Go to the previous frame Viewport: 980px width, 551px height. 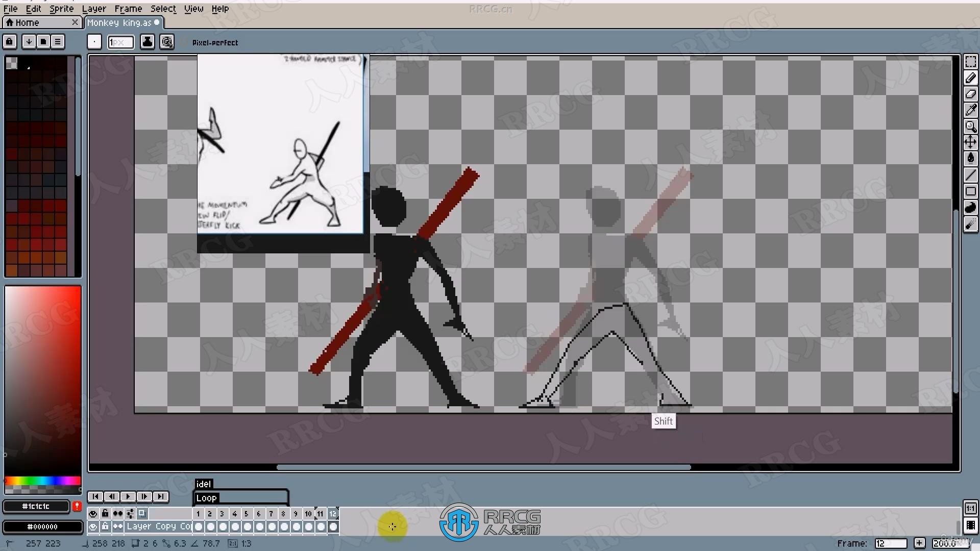click(112, 496)
